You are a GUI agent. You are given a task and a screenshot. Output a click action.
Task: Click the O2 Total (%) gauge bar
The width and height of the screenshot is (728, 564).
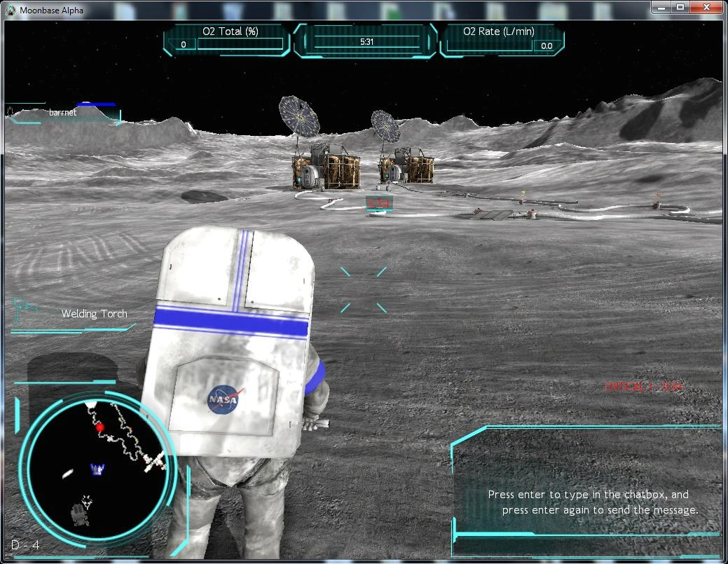pyautogui.click(x=240, y=43)
